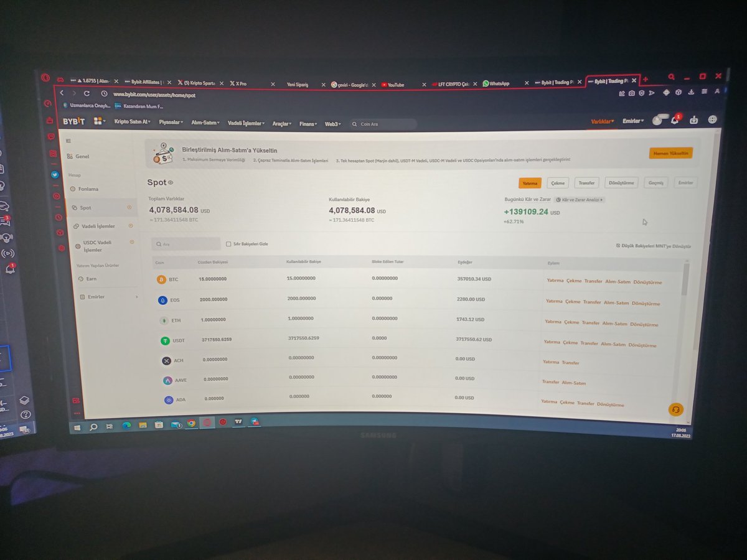Viewport: 747px width, 560px height.
Task: Click the browser reload icon
Action: click(x=87, y=93)
